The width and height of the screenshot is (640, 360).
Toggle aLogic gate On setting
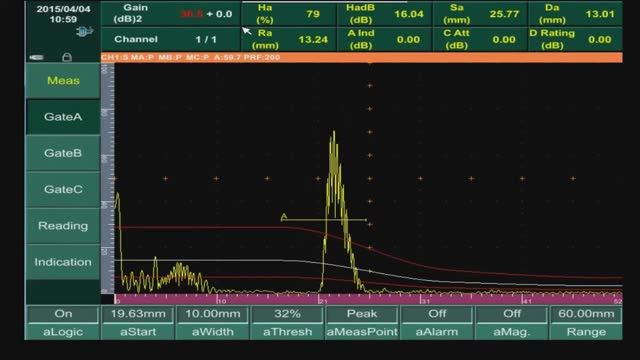[x=63, y=322]
